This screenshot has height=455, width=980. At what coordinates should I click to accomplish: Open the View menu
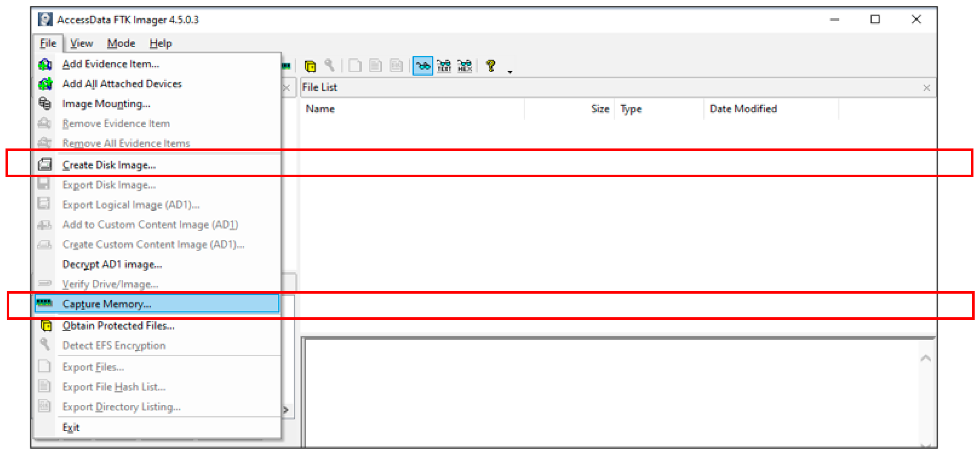pyautogui.click(x=81, y=43)
